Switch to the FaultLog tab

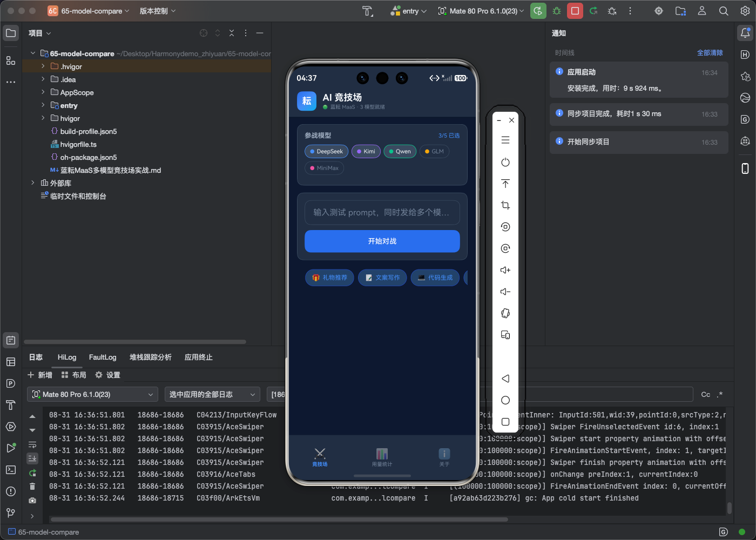tap(103, 357)
